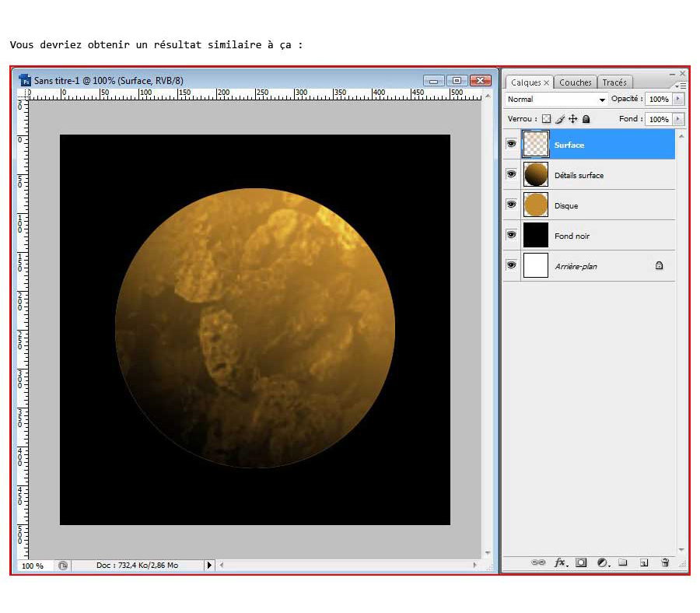Lock layer position move icon
The image size is (700, 613).
point(573,119)
